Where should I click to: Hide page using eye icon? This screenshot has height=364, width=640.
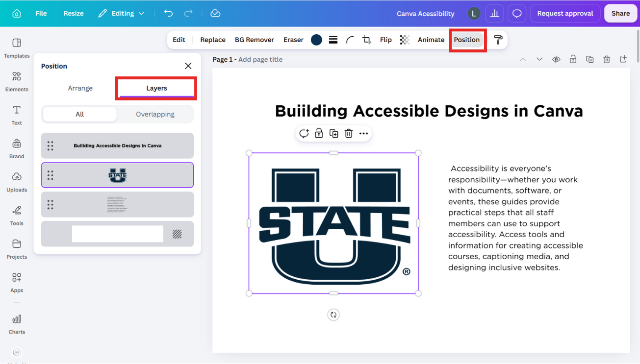point(556,59)
